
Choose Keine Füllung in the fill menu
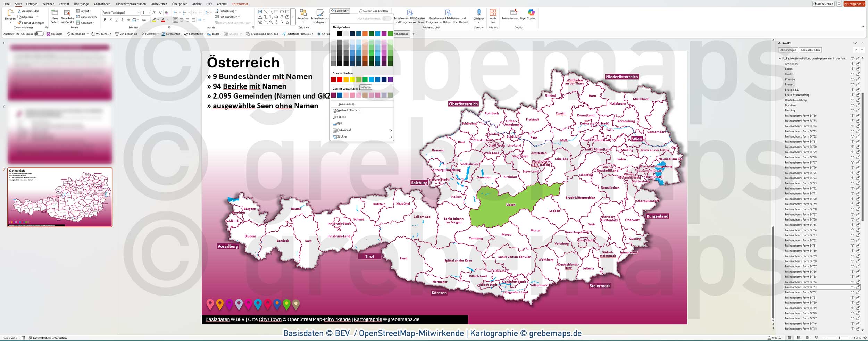point(346,104)
